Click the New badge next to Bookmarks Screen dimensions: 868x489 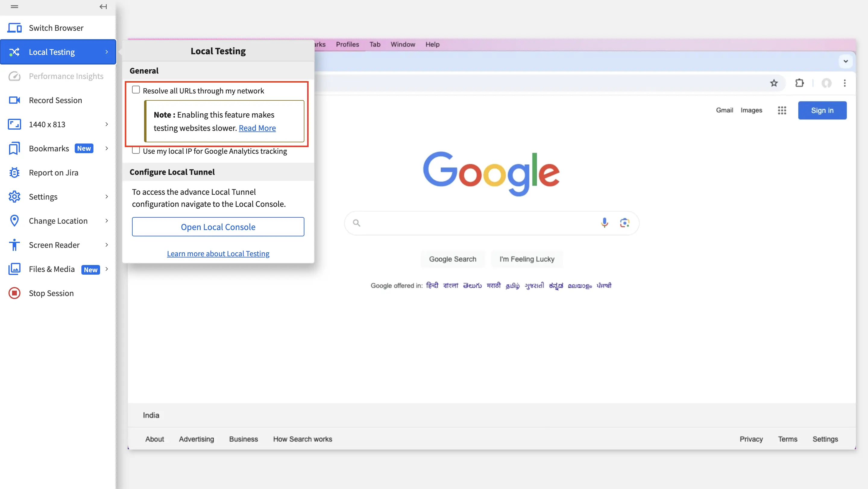tap(84, 148)
